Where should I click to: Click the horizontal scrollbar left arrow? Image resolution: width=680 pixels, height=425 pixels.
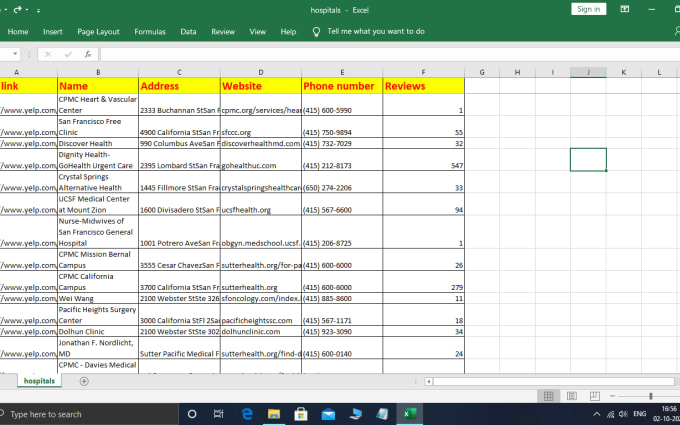[428, 382]
